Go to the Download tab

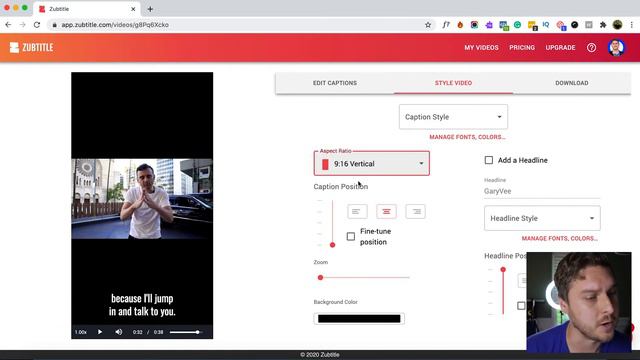[571, 83]
